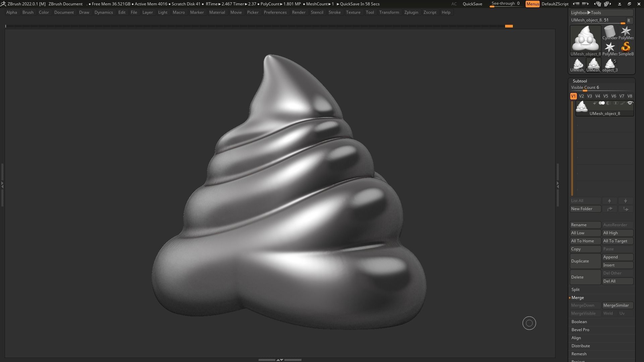Toggle visibility eye of UMesh_object_8 subtool
The width and height of the screenshot is (644, 362).
point(630,103)
